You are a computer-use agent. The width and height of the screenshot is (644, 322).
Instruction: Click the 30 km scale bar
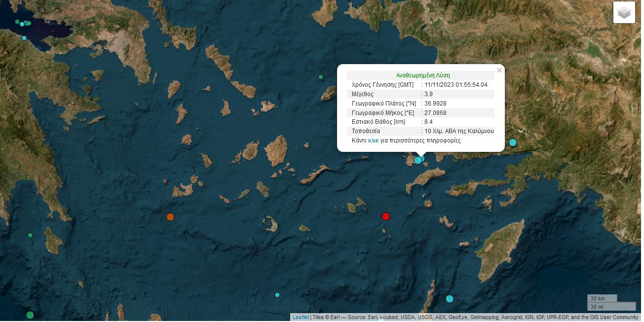pyautogui.click(x=602, y=298)
